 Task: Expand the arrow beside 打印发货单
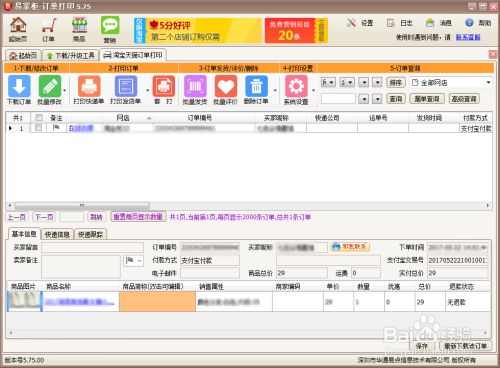pyautogui.click(x=147, y=90)
